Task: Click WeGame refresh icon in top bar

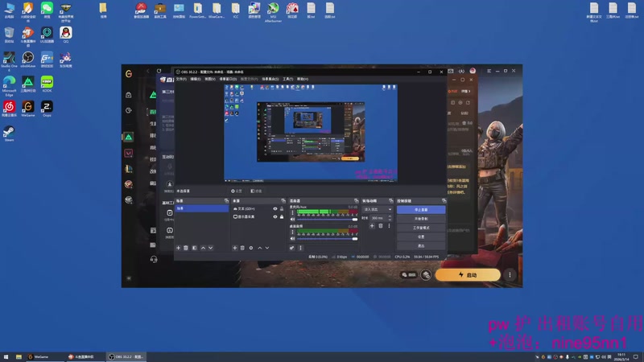Action: [x=159, y=71]
